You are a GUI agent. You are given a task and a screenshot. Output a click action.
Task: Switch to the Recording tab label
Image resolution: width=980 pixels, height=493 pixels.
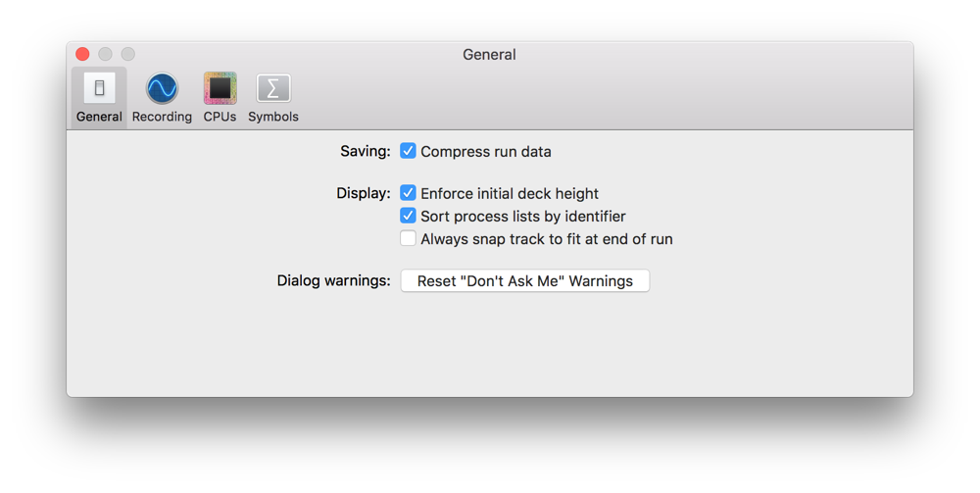click(x=162, y=117)
